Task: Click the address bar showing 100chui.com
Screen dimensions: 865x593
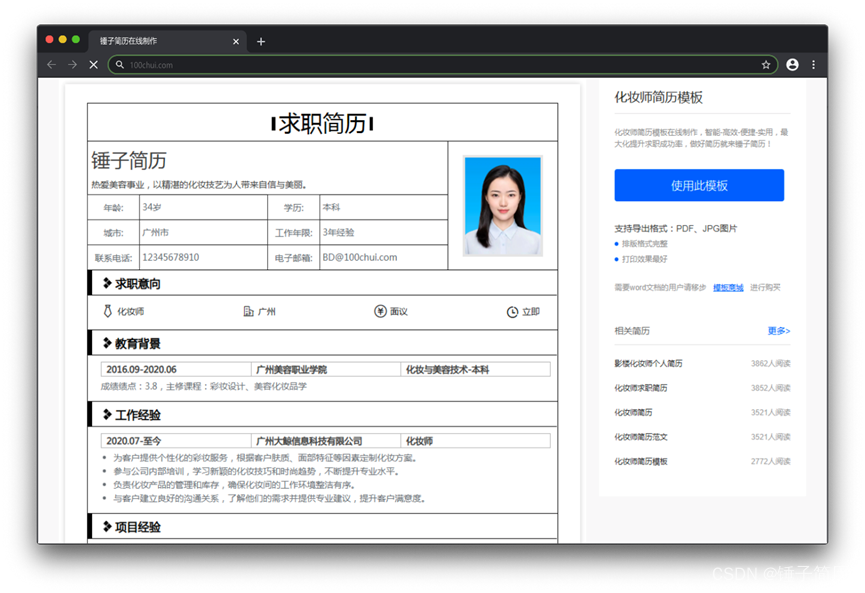Action: click(442, 65)
